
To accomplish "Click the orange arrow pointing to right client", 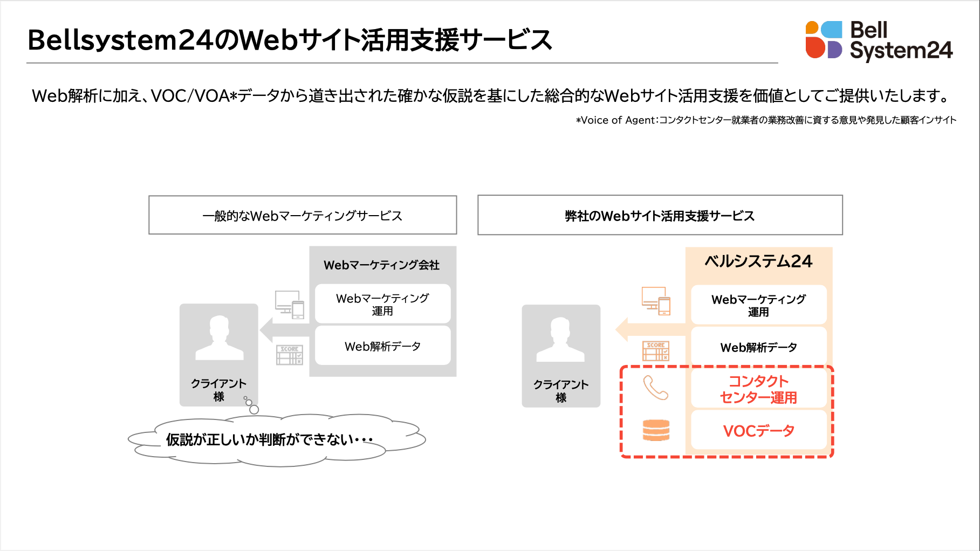I will pyautogui.click(x=650, y=330).
